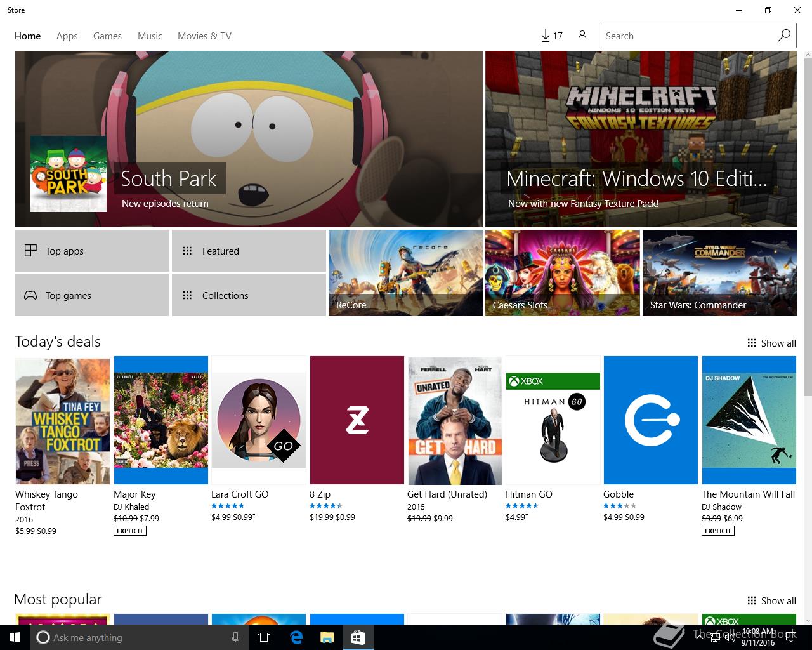Screen dimensions: 812x650
Task: Open Top apps tile
Action: click(x=92, y=251)
